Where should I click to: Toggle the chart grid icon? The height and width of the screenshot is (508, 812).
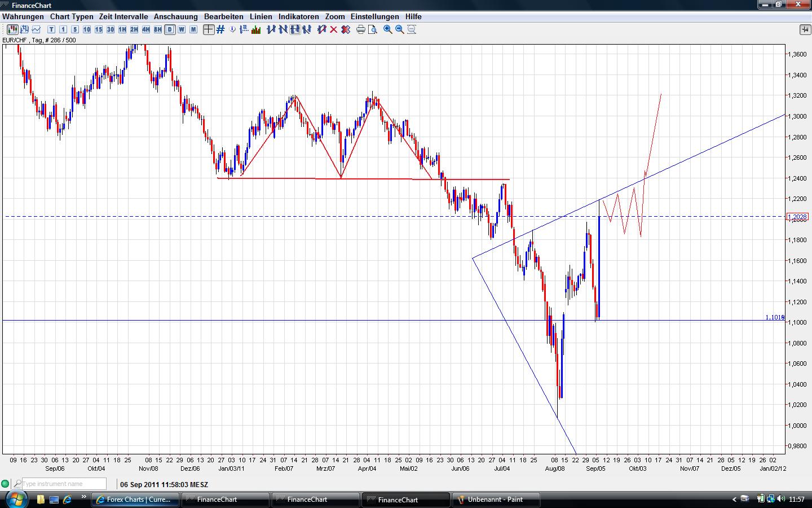(220, 29)
